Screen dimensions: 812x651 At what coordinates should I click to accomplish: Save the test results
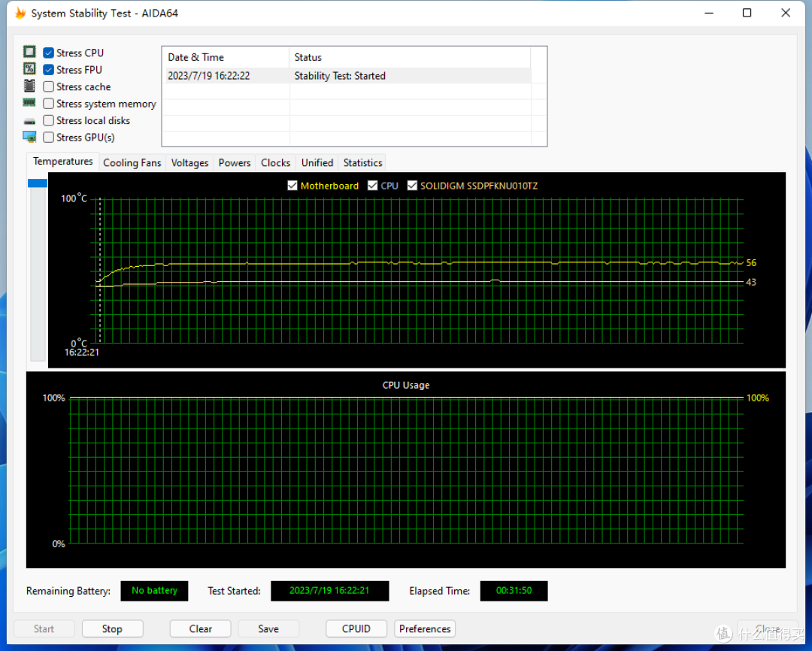pyautogui.click(x=268, y=628)
